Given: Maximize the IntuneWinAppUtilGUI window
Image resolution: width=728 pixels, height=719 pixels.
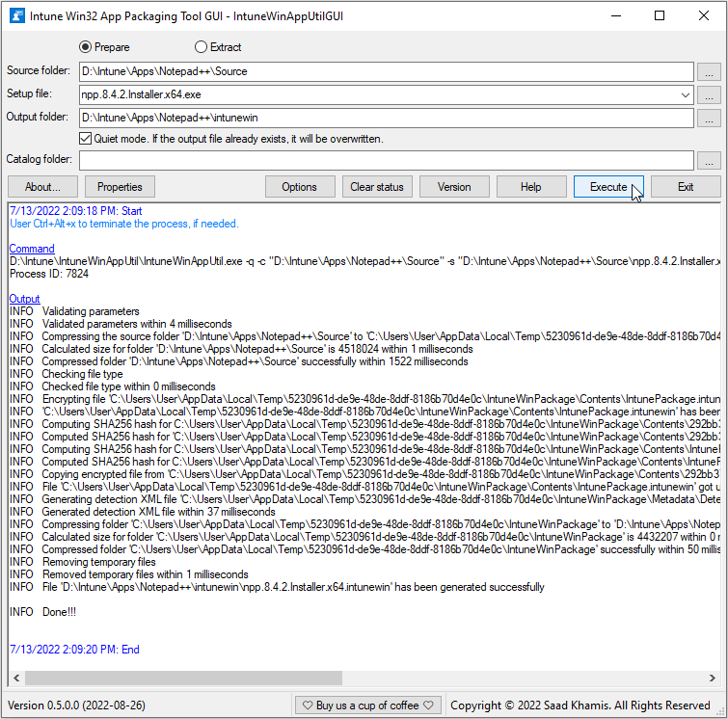Looking at the screenshot, I should 660,15.
